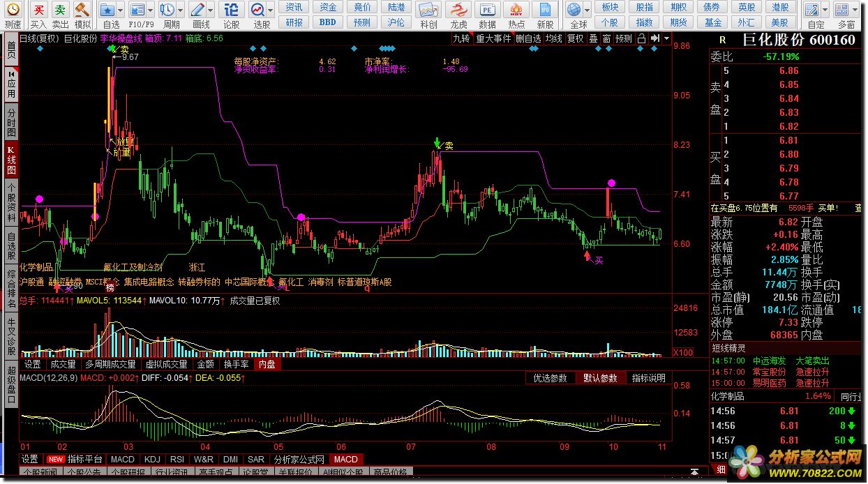
Task: Toggle the 叠 overlay option in chart toolbar
Action: tap(592, 38)
